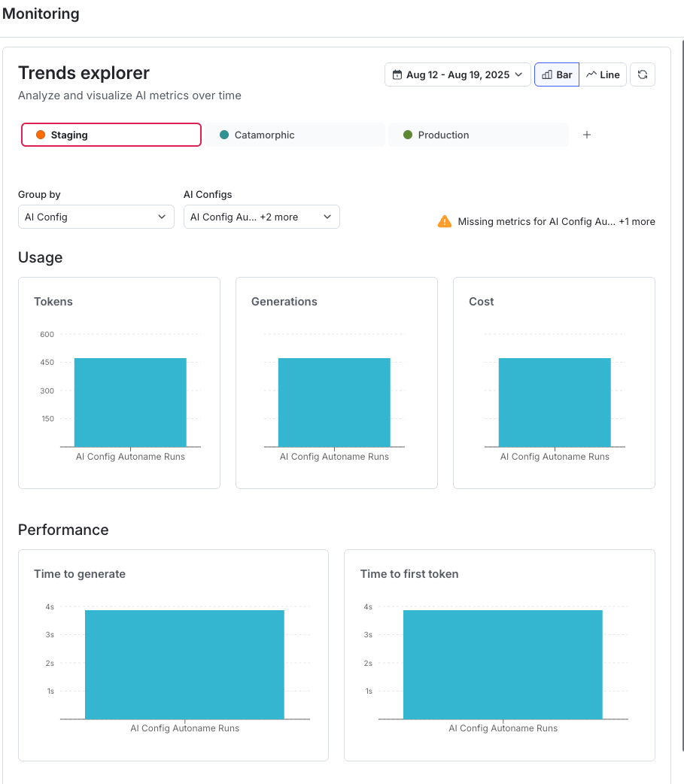Open the Aug 12 - Aug 19 date dropdown
This screenshot has width=684, height=784.
tap(458, 74)
